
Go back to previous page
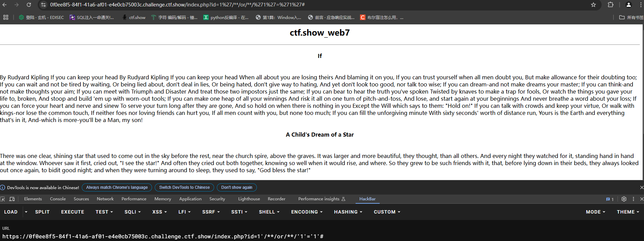(4, 5)
